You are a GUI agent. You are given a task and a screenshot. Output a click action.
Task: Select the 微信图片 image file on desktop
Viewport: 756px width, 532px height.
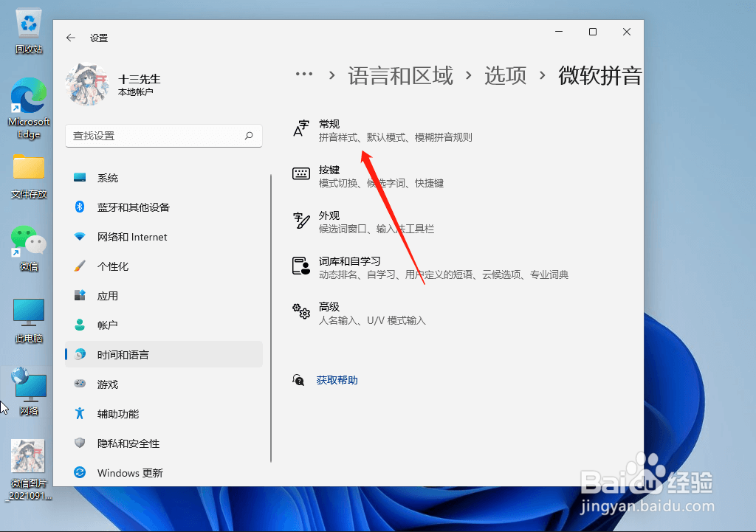(x=29, y=470)
